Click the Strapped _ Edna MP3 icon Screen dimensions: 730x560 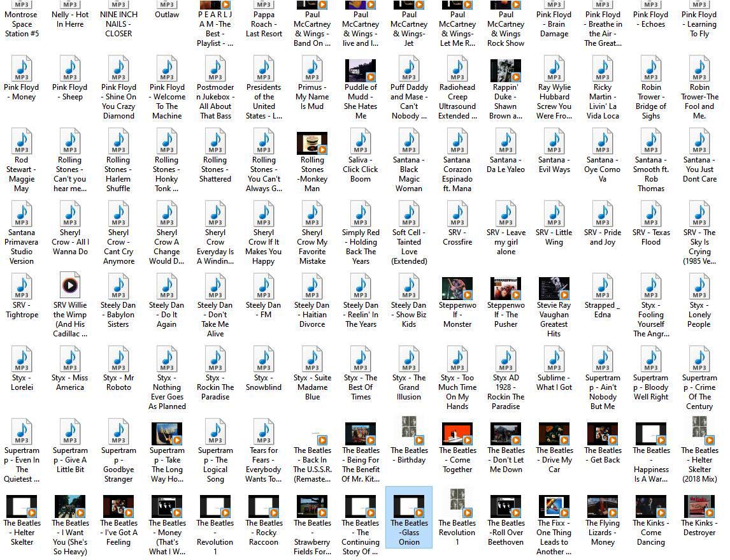603,287
